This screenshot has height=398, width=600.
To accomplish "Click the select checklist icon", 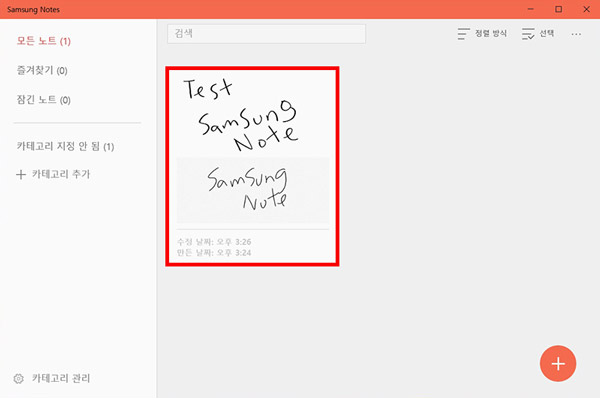I will (x=528, y=34).
